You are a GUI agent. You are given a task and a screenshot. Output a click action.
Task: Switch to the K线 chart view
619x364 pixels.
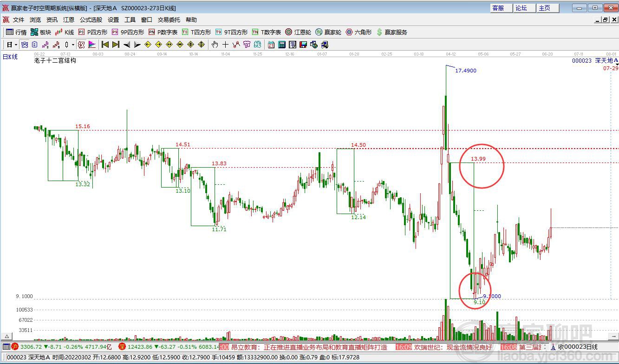[x=65, y=32]
